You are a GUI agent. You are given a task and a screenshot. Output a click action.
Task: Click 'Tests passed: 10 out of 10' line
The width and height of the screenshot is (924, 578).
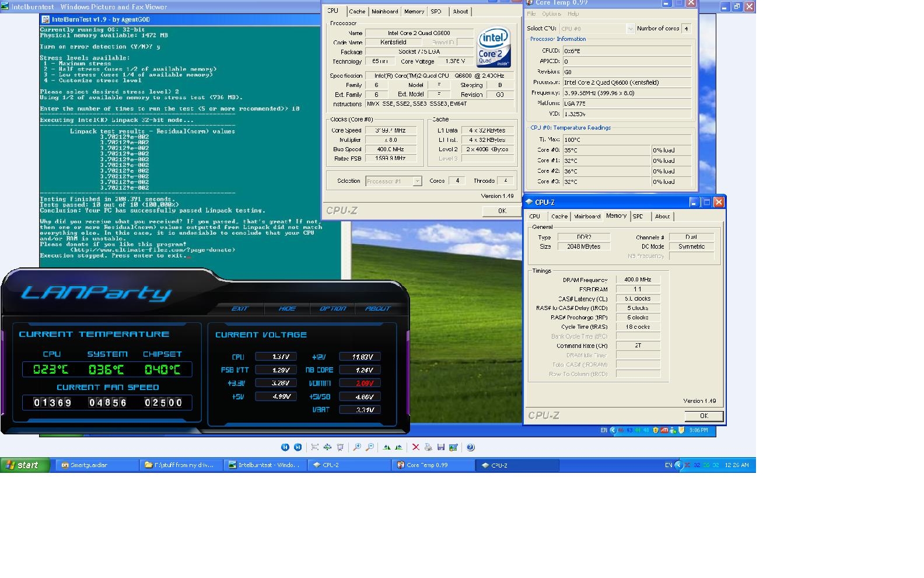tap(108, 205)
